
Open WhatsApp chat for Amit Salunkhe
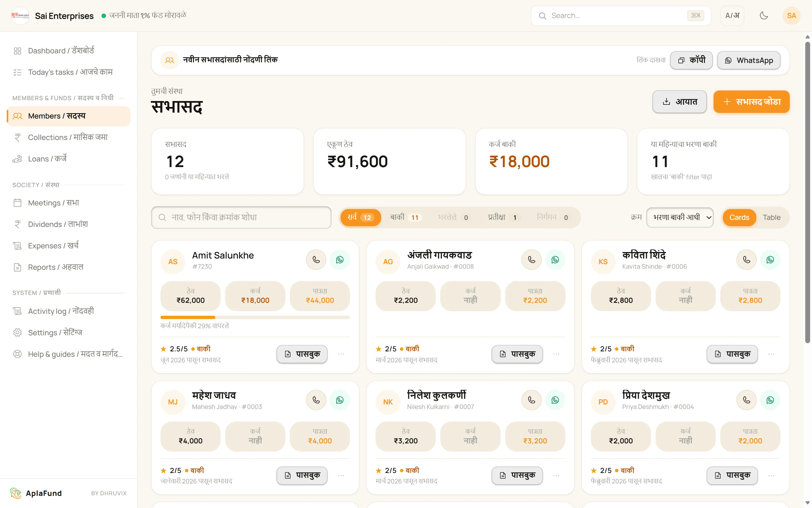coord(339,260)
